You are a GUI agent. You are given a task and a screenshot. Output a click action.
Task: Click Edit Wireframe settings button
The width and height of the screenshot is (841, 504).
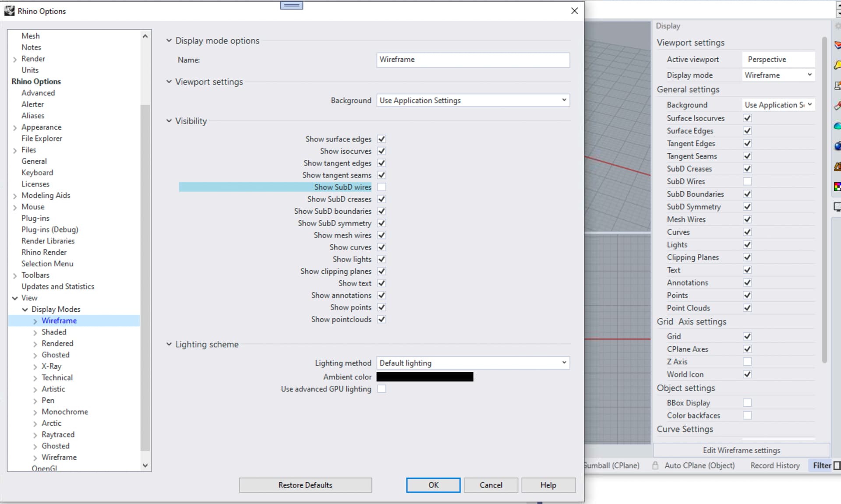pos(741,450)
